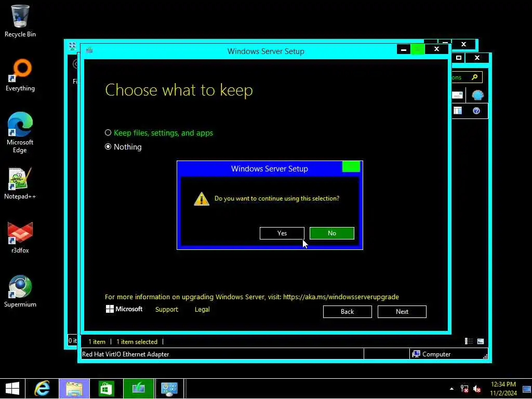Select the 'Nothing' radio option

click(123, 147)
